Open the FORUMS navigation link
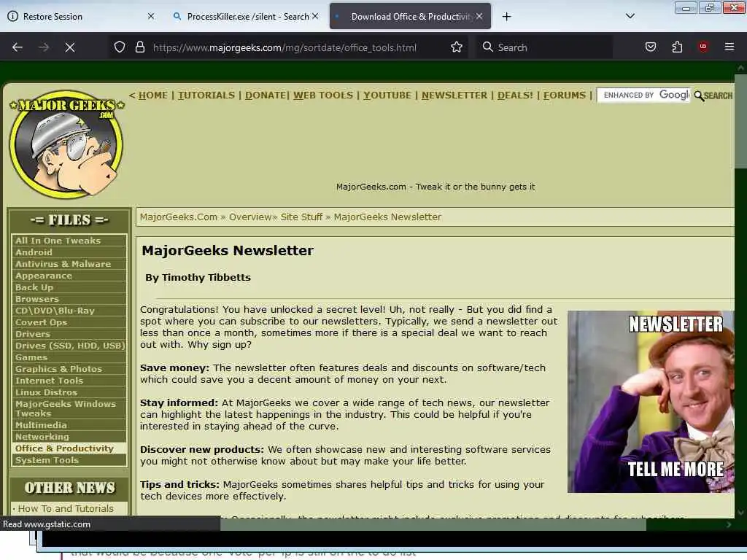This screenshot has height=560, width=747. click(564, 96)
